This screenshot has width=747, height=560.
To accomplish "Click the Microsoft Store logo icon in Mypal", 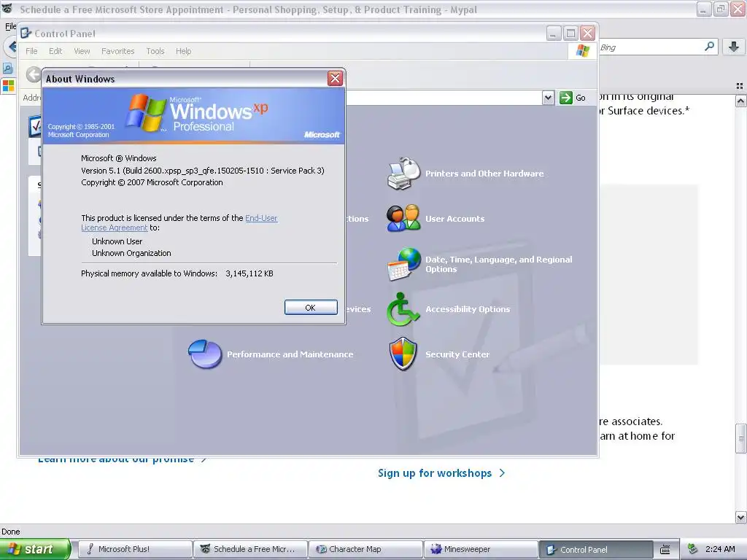I will [9, 86].
